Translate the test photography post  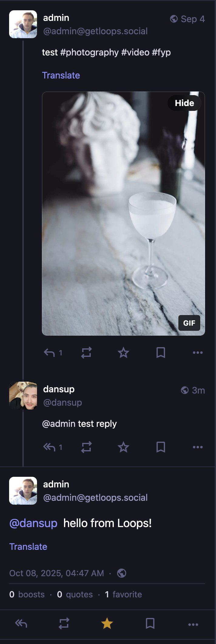61,75
